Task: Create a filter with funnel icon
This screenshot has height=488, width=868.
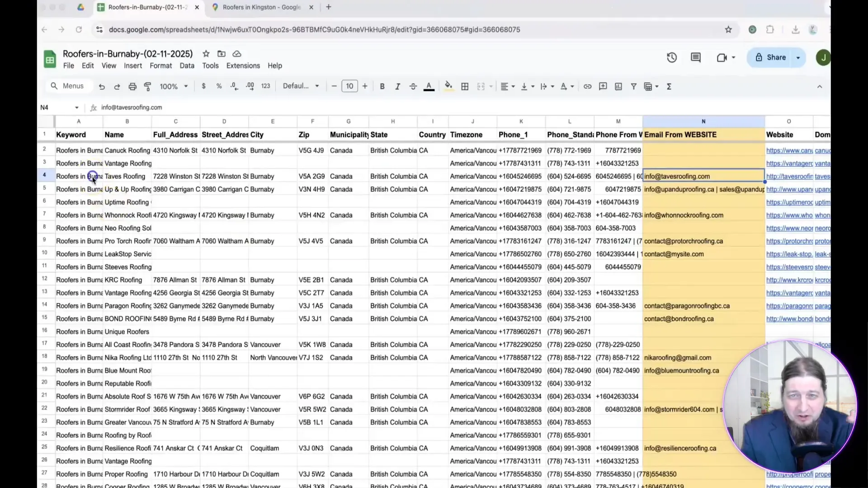Action: [634, 86]
